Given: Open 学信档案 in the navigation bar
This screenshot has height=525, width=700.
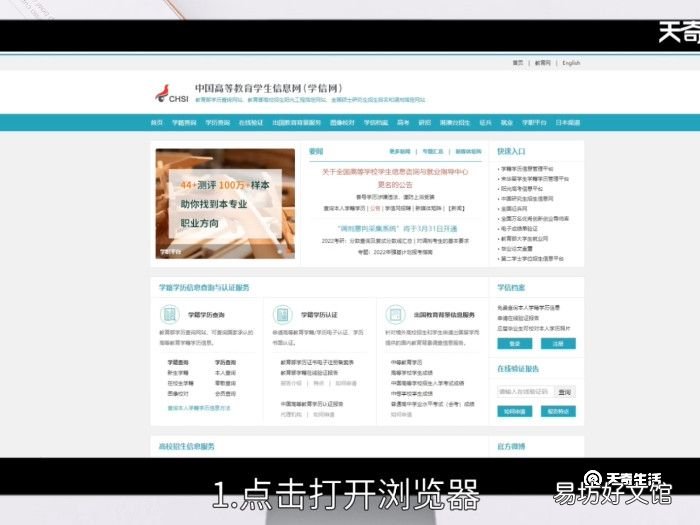Looking at the screenshot, I should 376,123.
